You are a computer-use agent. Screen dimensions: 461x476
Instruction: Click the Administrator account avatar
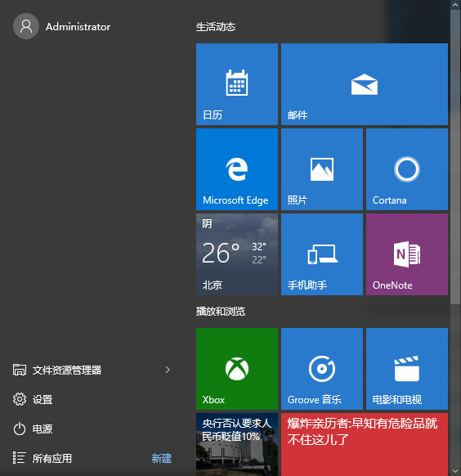point(26,26)
